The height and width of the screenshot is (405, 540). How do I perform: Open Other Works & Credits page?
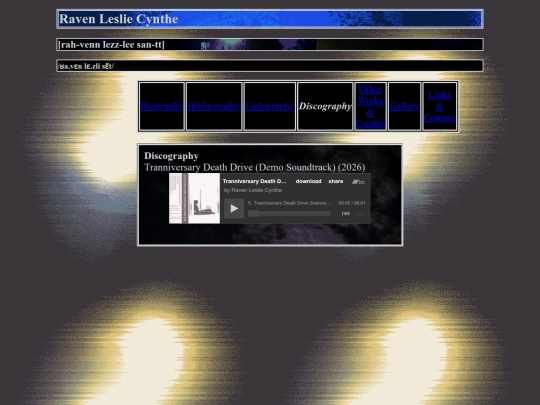point(370,106)
